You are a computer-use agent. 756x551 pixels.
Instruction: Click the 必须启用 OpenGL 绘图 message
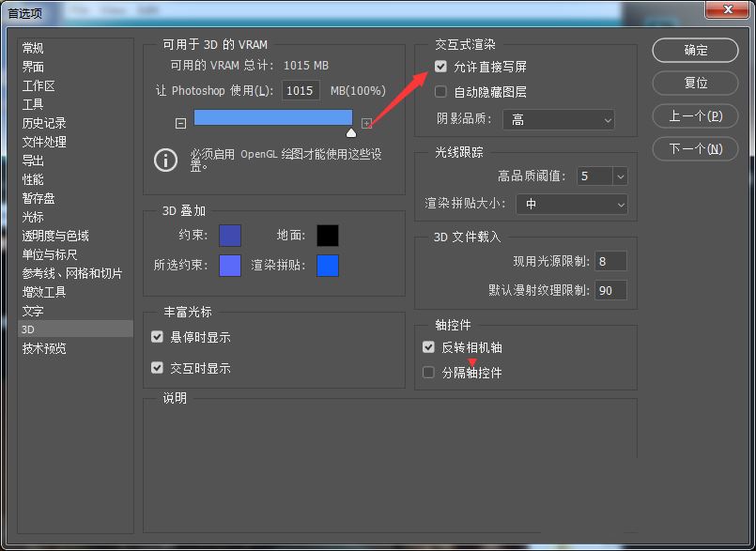[x=285, y=160]
